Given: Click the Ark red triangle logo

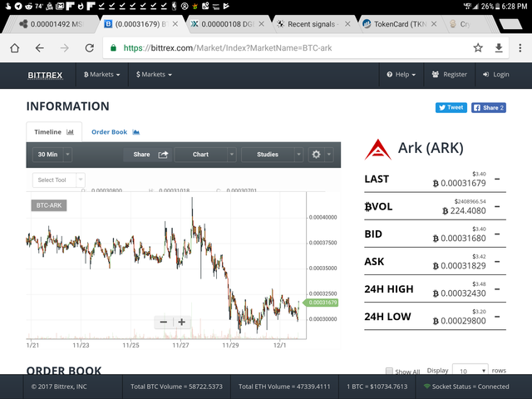Looking at the screenshot, I should pyautogui.click(x=378, y=150).
